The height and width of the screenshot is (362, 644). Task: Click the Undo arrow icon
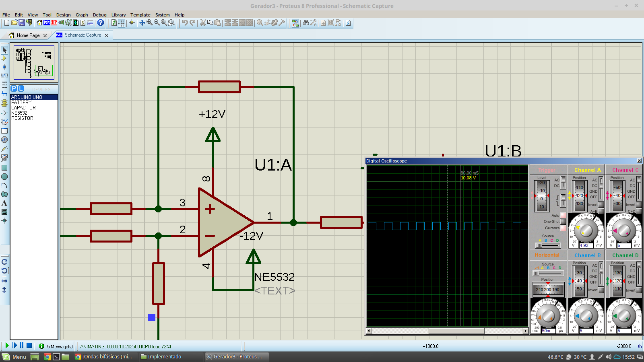tap(185, 23)
